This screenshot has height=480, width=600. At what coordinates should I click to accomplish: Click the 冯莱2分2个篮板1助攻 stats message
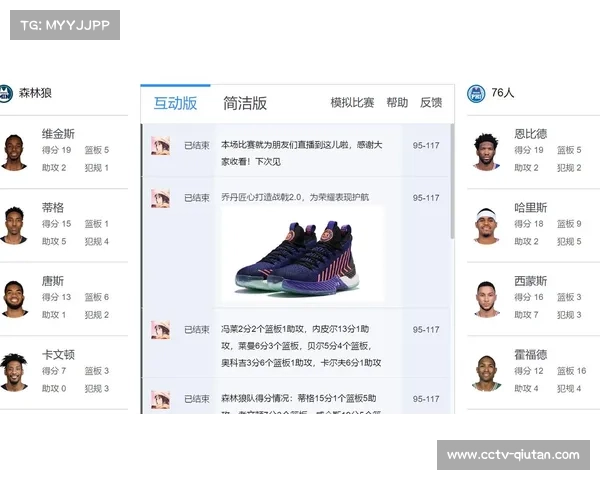(x=301, y=346)
